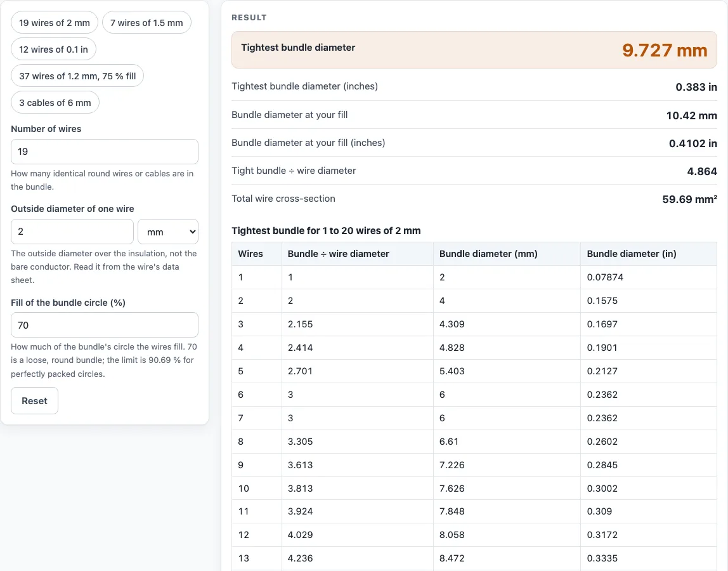Image resolution: width=728 pixels, height=571 pixels.
Task: Select the 8.472 diameter cell
Action: [x=507, y=558]
